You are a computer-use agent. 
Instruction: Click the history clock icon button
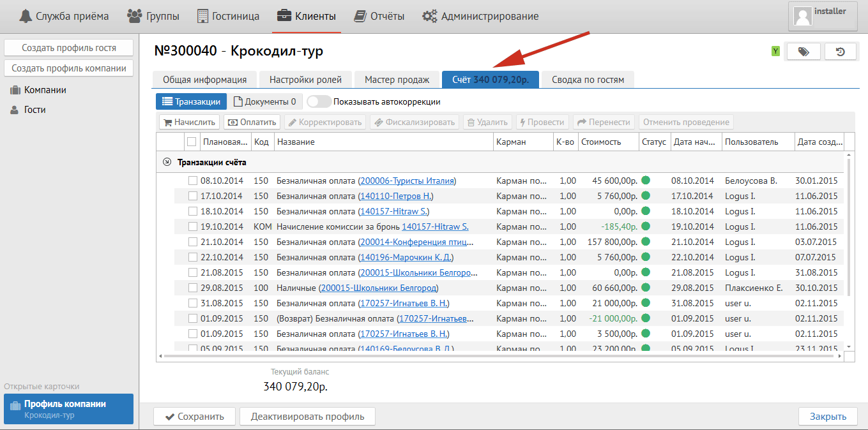pyautogui.click(x=841, y=52)
